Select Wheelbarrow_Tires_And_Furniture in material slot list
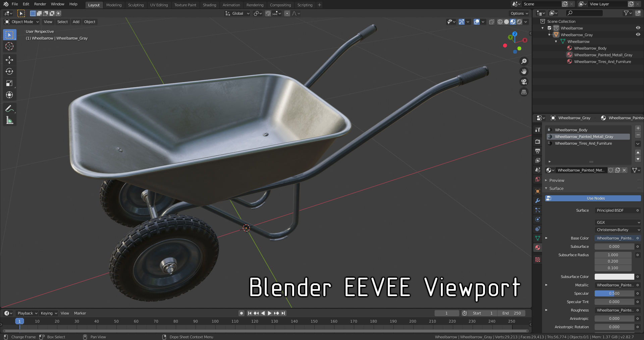 pos(588,143)
